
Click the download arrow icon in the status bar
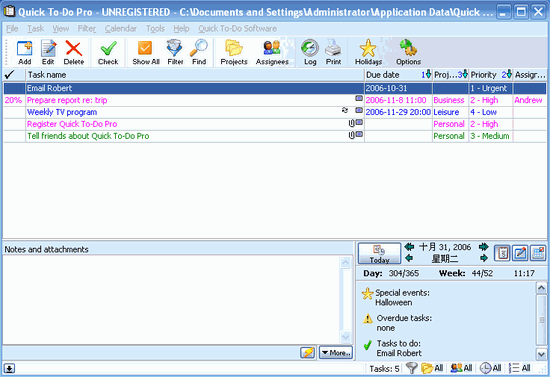pos(9,368)
